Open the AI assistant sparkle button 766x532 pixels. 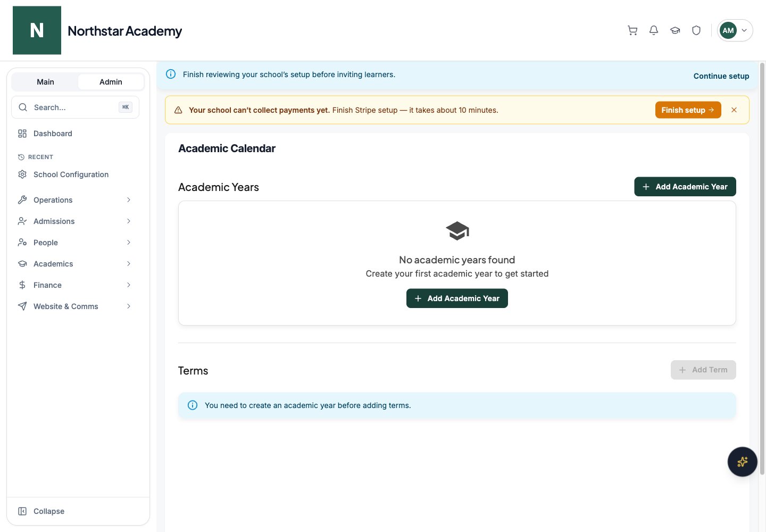[742, 462]
